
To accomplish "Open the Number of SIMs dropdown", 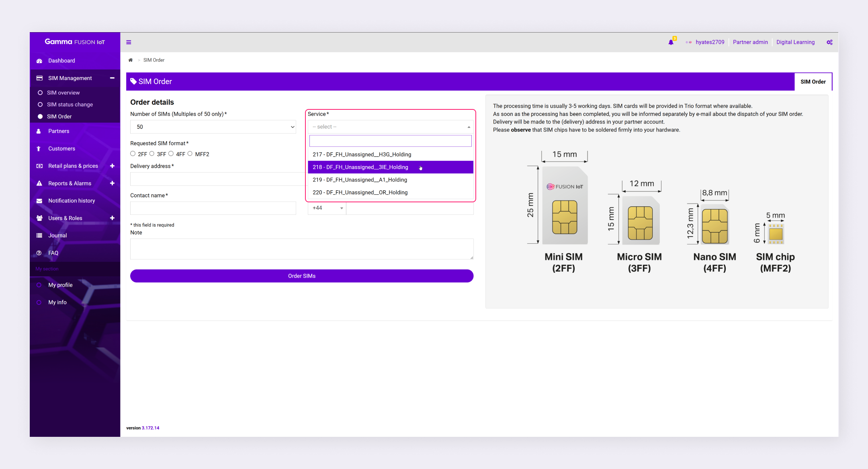I will 213,127.
